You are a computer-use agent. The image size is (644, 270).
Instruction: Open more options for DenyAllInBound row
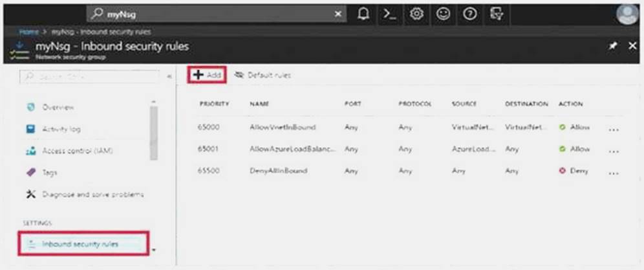614,173
